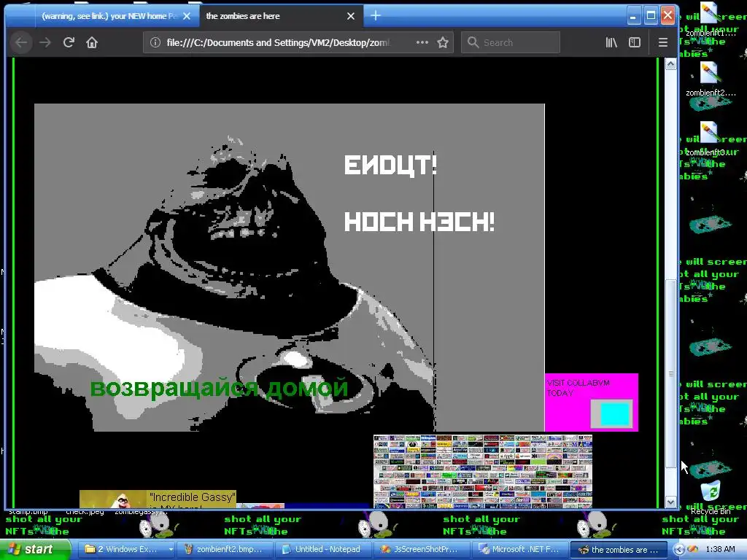This screenshot has height=560, width=747.
Task: Open Microsoft .NET F... taskbar button
Action: pos(519,549)
